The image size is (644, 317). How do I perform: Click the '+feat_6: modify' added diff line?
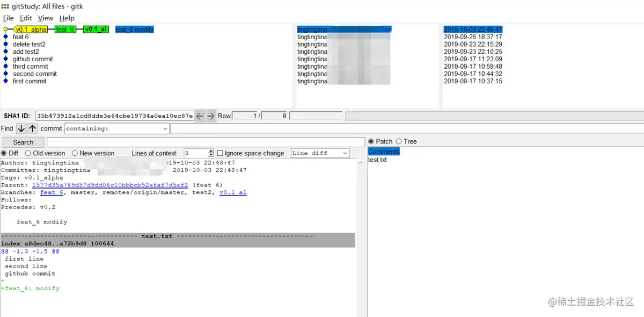30,289
